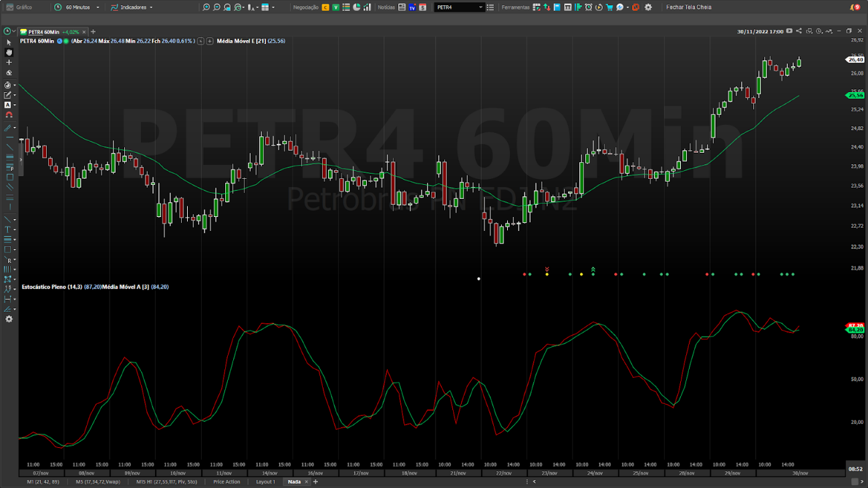The image size is (868, 488).
Task: Open the chat messenger icon
Action: tap(619, 7)
